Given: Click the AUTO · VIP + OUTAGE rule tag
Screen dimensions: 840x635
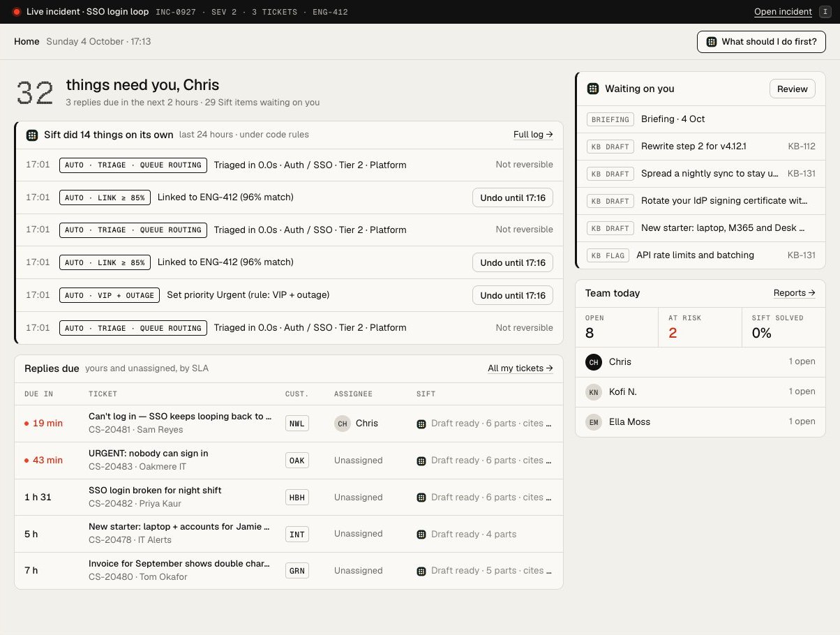Looking at the screenshot, I should tap(110, 295).
